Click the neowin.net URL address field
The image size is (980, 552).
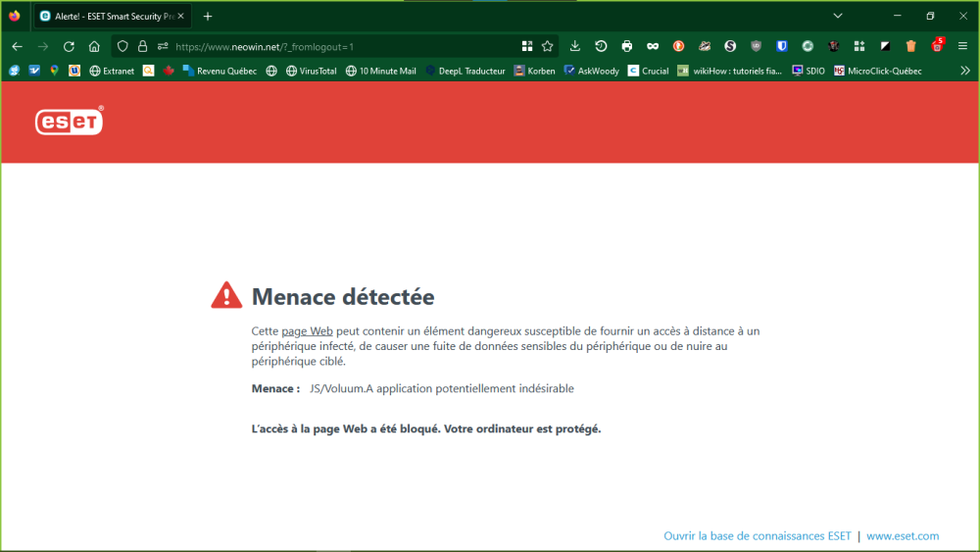pos(343,46)
